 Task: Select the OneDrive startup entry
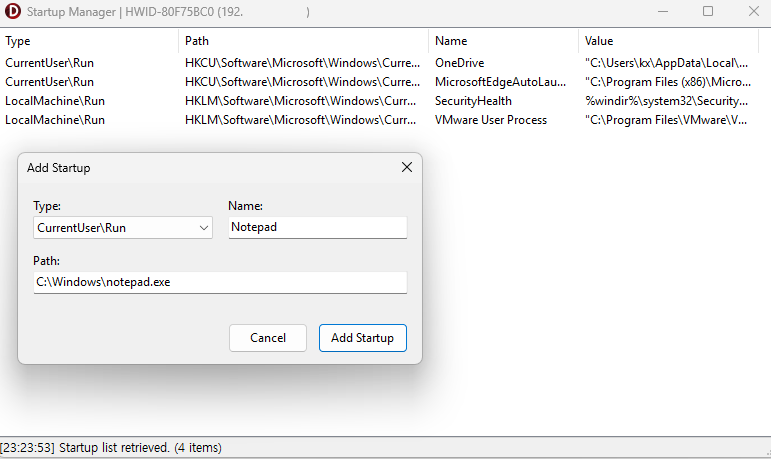point(379,63)
